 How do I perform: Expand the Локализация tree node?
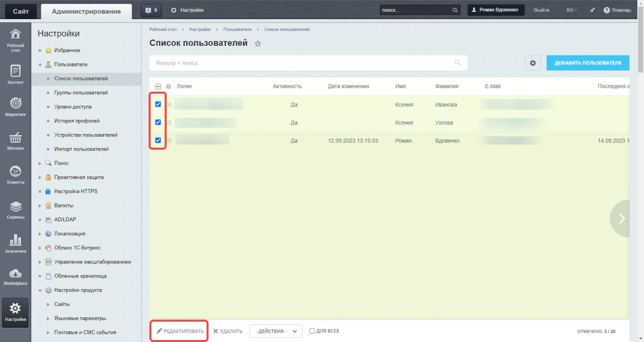40,234
